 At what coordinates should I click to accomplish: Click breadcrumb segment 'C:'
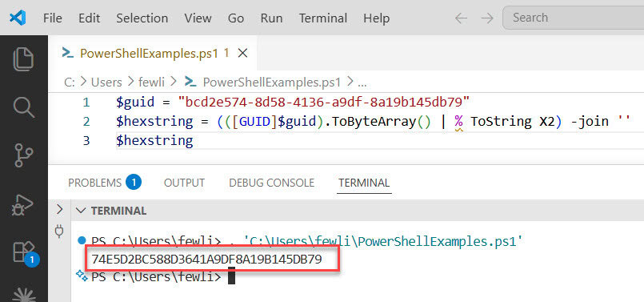[x=70, y=82]
